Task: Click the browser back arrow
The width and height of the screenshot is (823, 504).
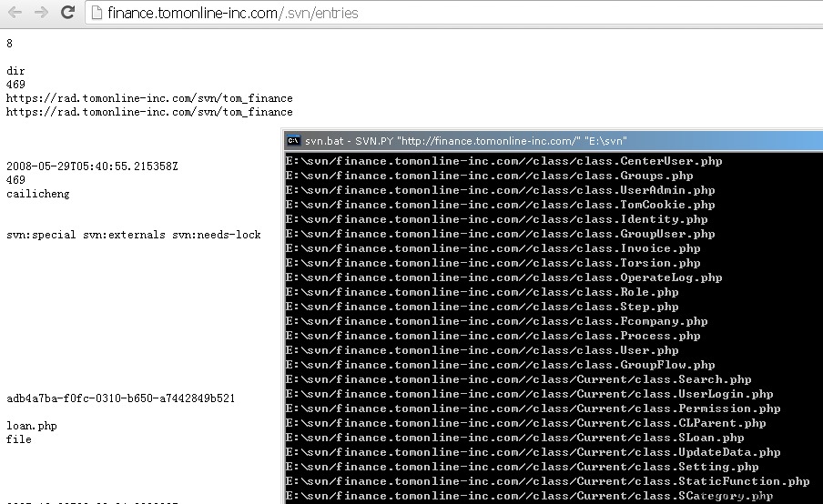Action: [15, 12]
